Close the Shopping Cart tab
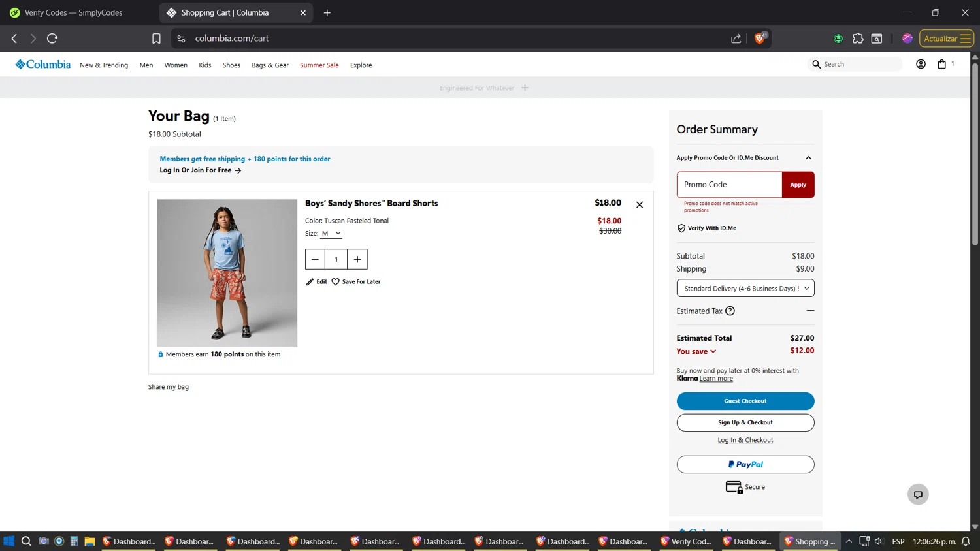This screenshot has width=980, height=551. point(303,12)
